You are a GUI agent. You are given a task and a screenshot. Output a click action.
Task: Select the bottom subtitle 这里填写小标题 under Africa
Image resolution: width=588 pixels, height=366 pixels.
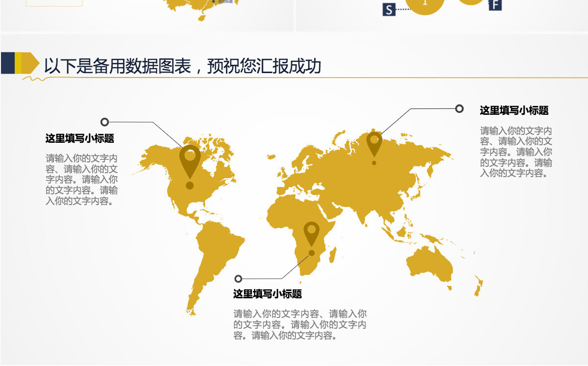(x=268, y=294)
